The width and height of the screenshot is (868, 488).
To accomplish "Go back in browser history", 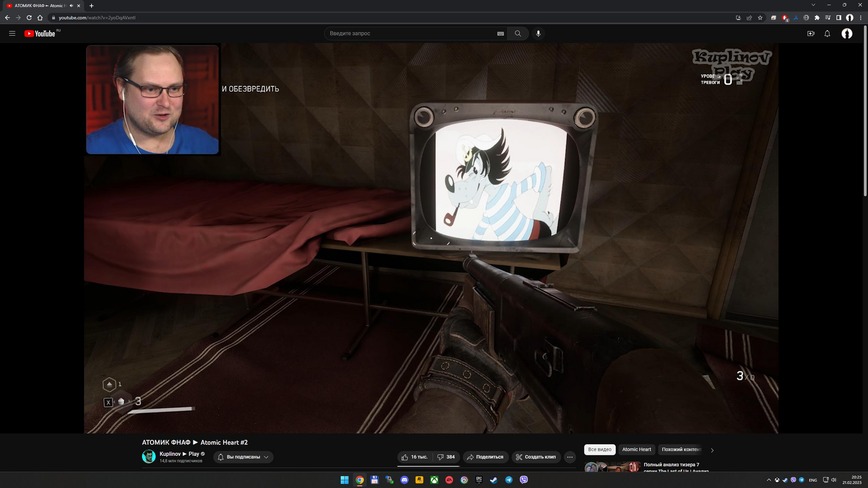I will [7, 18].
